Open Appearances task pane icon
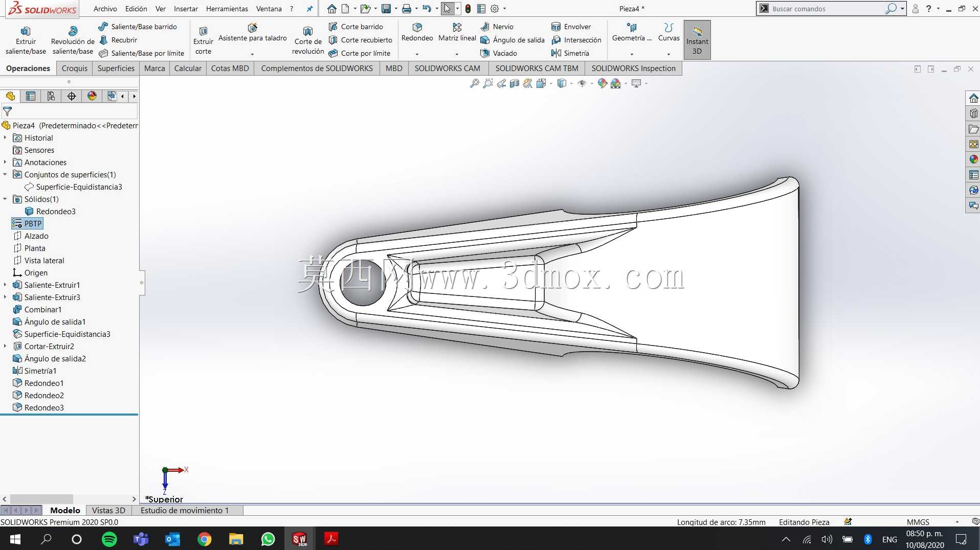980x550 pixels. (x=973, y=159)
